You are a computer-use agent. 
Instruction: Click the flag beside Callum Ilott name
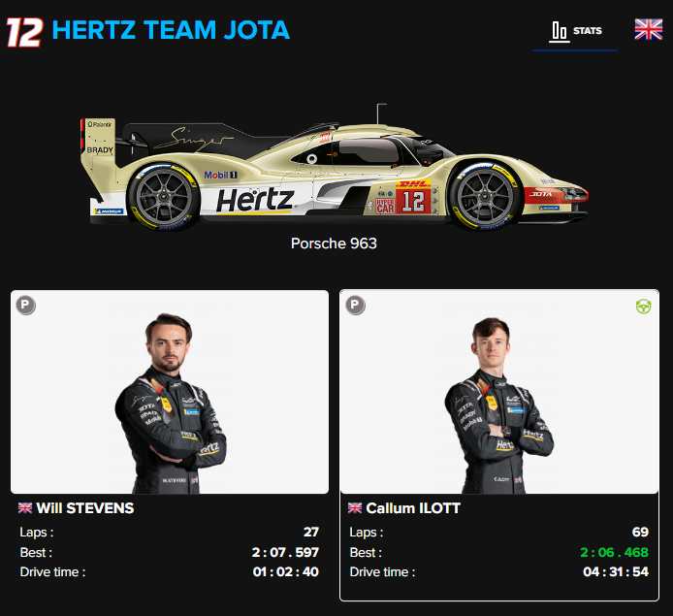coord(355,508)
